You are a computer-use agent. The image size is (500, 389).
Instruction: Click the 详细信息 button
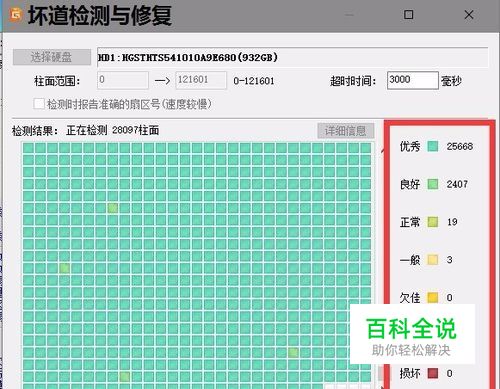(x=346, y=131)
